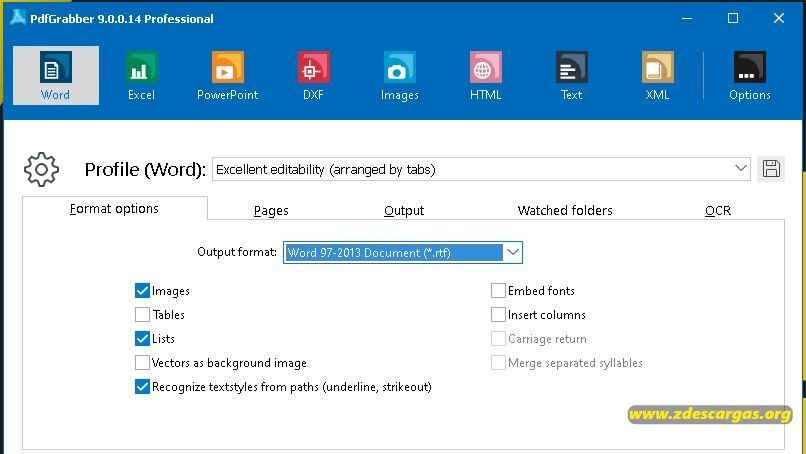
Task: Enable the Embed fonts checkbox
Action: click(498, 290)
